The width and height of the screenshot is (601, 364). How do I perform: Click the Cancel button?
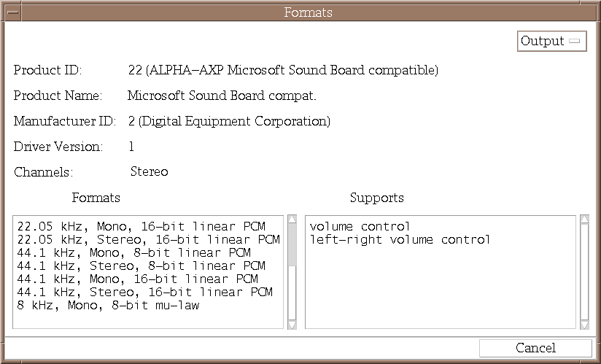pos(535,348)
